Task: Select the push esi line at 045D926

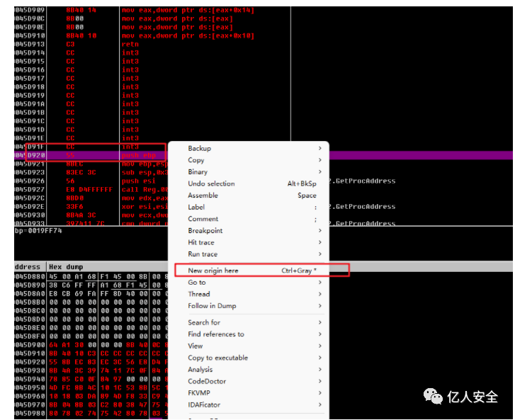Action: [x=91, y=181]
